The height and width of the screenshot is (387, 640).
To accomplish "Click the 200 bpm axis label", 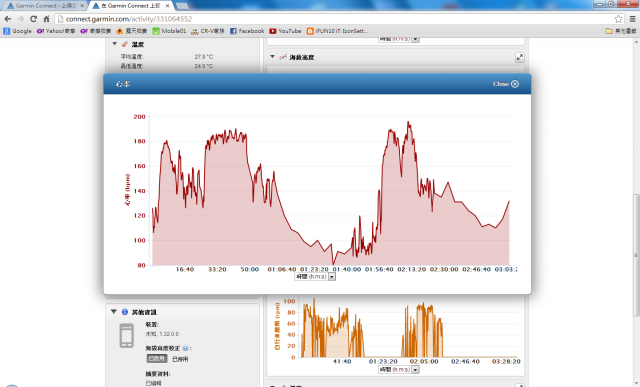I will 139,117.
